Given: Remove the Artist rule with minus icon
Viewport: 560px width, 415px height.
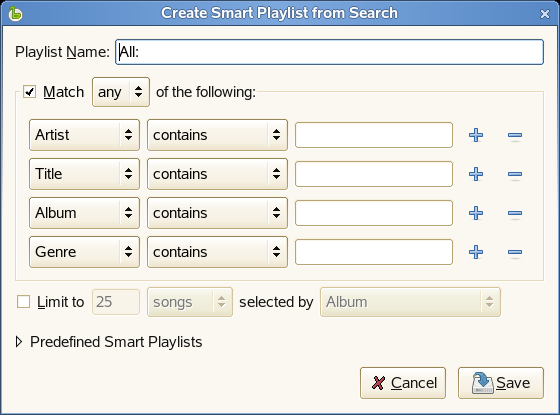Looking at the screenshot, I should (x=515, y=135).
